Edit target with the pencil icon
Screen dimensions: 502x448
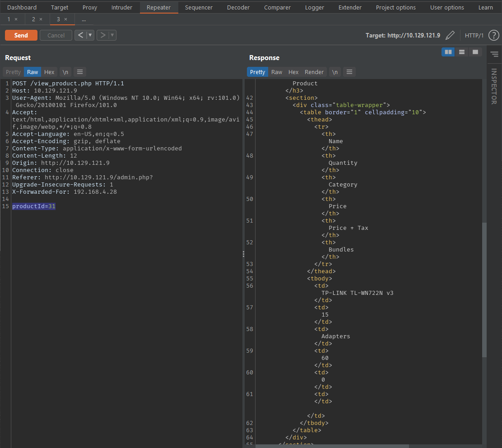[x=450, y=35]
